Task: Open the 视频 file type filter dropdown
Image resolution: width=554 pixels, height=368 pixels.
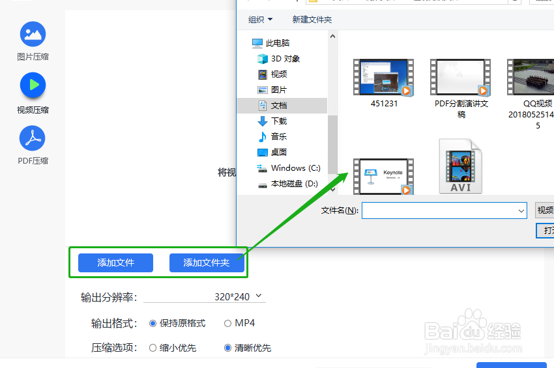Action: pos(545,210)
